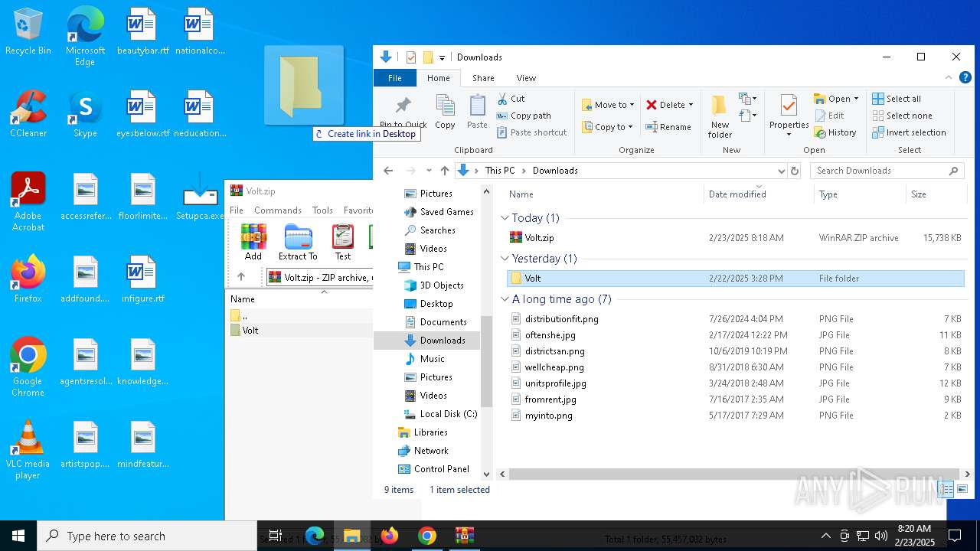Open the Open button dropdown arrow
This screenshot has height=551, width=980.
click(x=856, y=99)
